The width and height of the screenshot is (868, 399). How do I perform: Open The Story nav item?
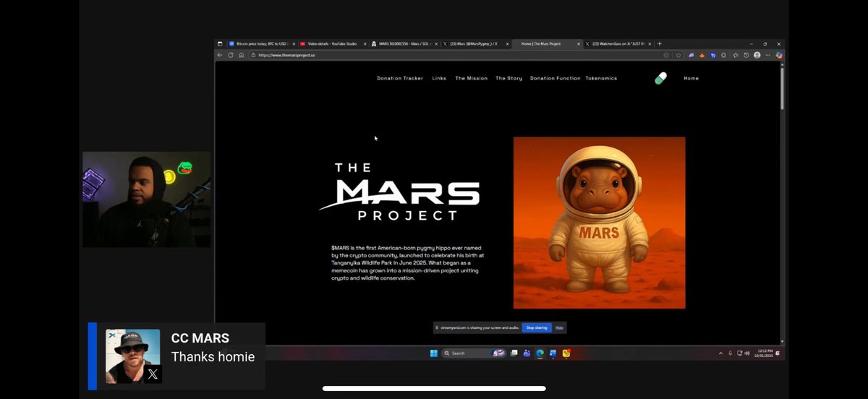point(509,78)
